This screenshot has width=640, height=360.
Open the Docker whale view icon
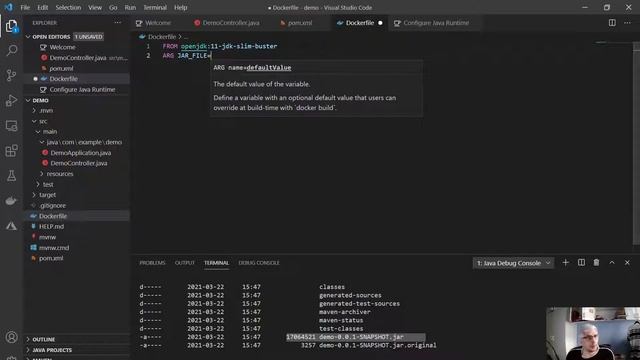click(x=11, y=201)
